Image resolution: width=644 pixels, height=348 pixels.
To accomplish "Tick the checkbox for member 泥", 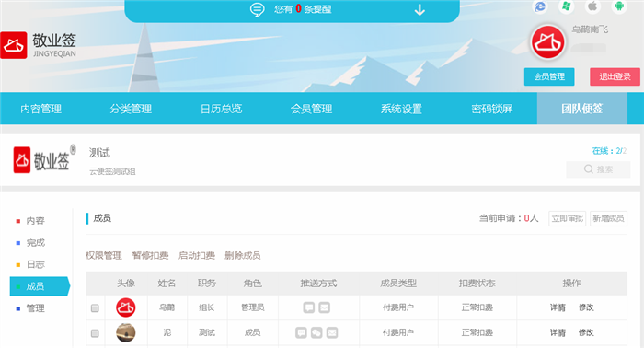I will tap(95, 332).
